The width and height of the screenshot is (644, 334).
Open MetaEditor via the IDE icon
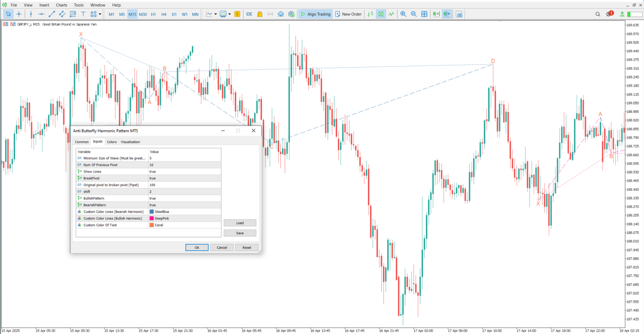[249, 14]
